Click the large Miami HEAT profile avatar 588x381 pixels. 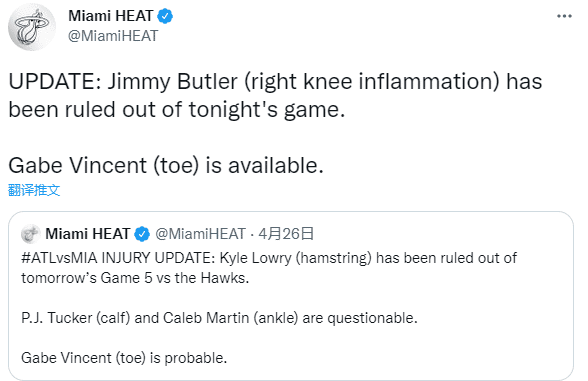(32, 27)
